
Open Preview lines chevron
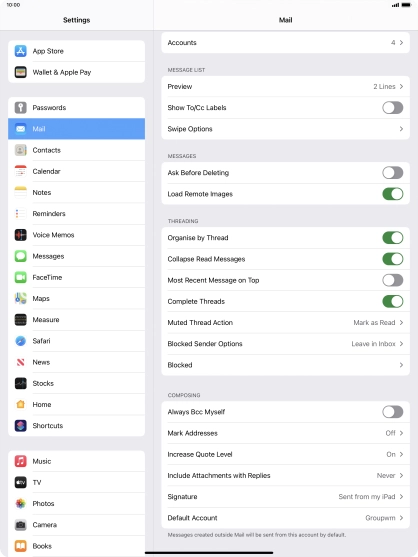point(401,86)
